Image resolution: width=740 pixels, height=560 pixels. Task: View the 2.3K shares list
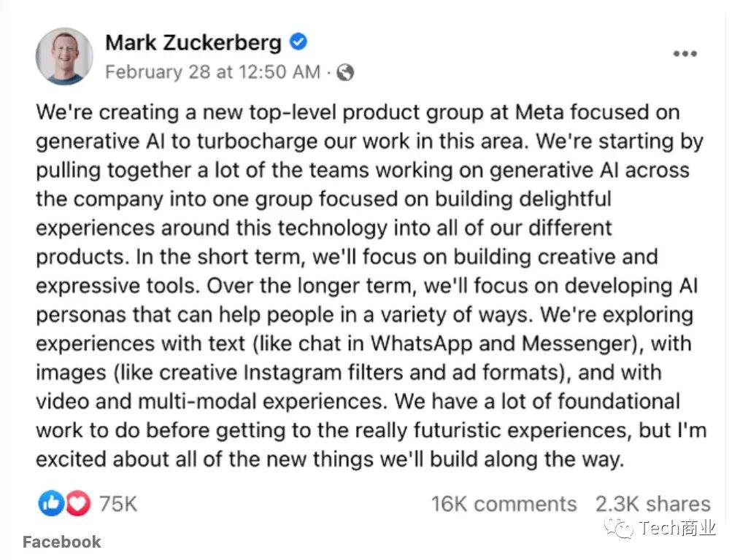(652, 503)
